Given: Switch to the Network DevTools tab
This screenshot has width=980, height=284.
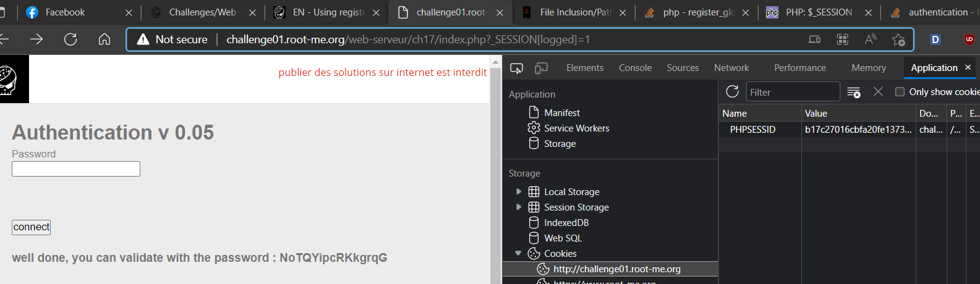Looking at the screenshot, I should point(731,68).
